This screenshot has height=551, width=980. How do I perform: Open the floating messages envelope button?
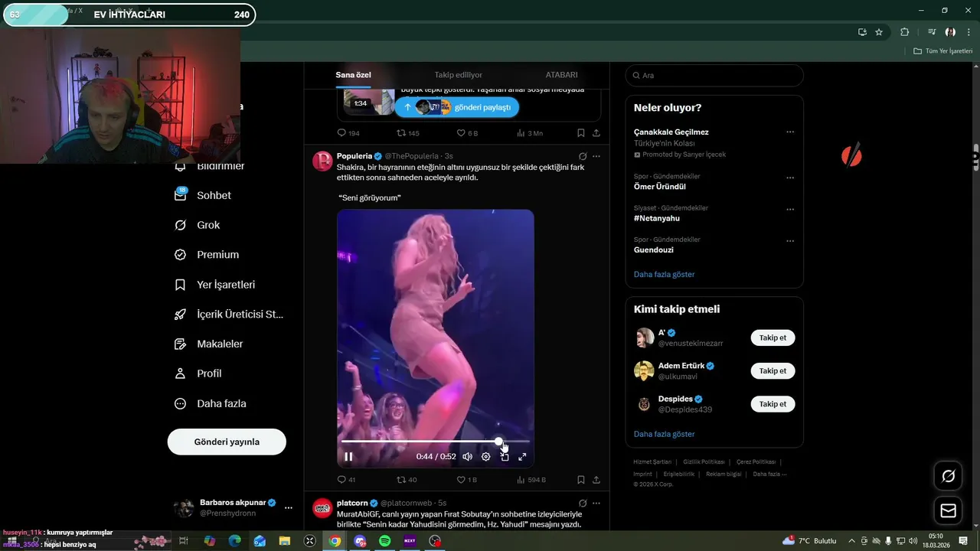[x=949, y=510]
